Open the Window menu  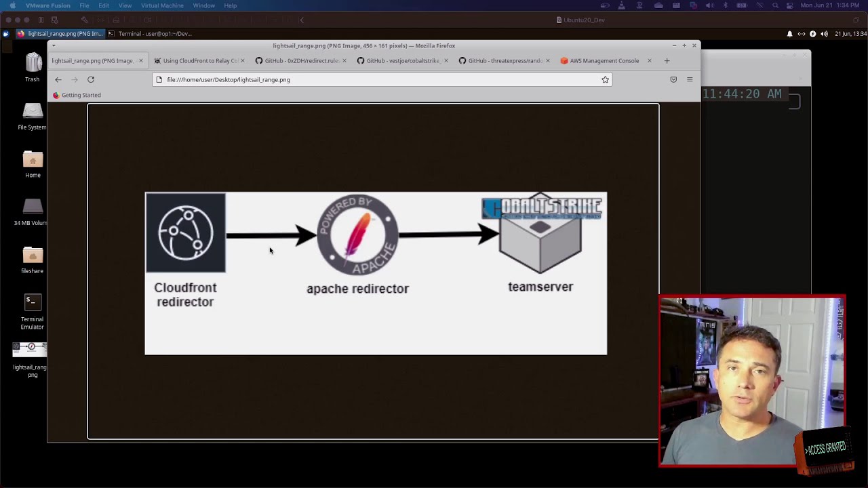coord(204,5)
